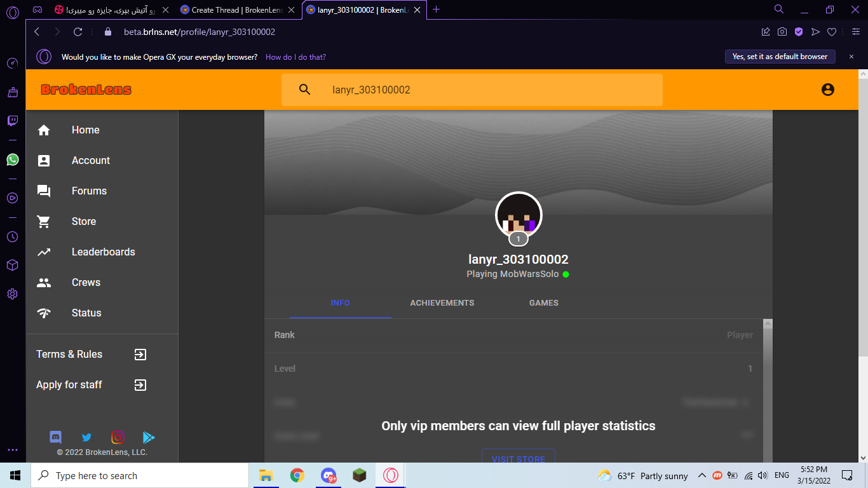Screen dimensions: 868x488
Task: Open Twitch from the Opera sidebar
Action: pos(13,121)
